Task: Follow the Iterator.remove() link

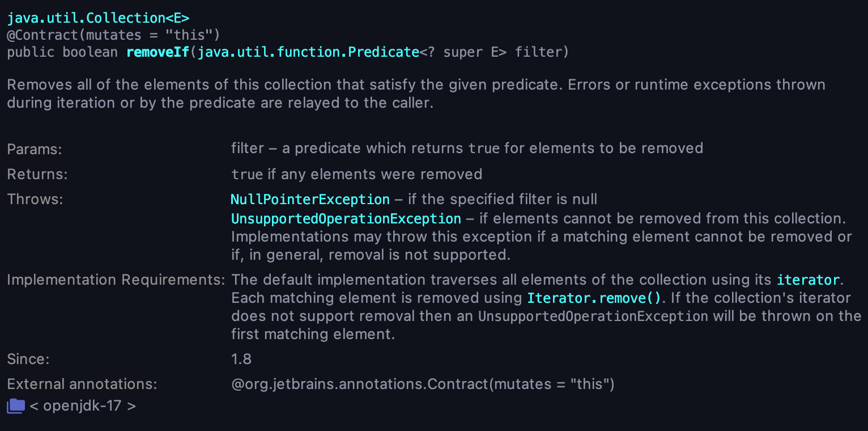Action: point(594,298)
